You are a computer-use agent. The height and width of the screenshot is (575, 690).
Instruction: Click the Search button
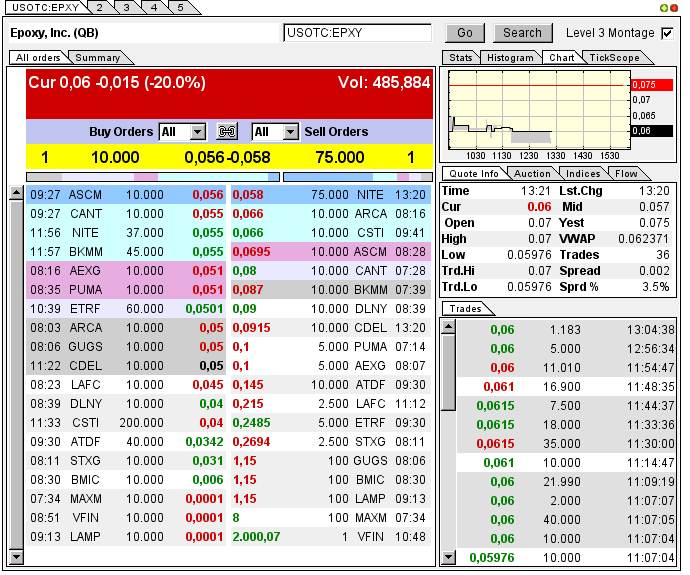522,33
